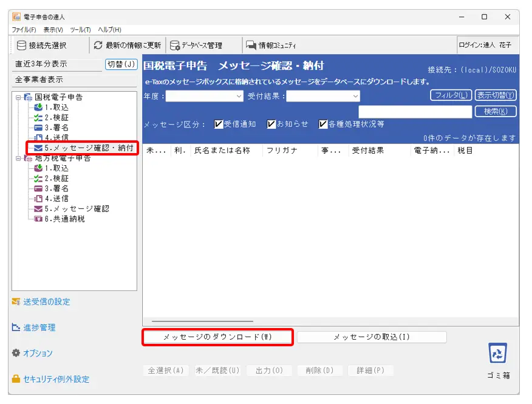The width and height of the screenshot is (532, 404).
Task: Open 情報コミュニティ chat icon
Action: [250, 45]
